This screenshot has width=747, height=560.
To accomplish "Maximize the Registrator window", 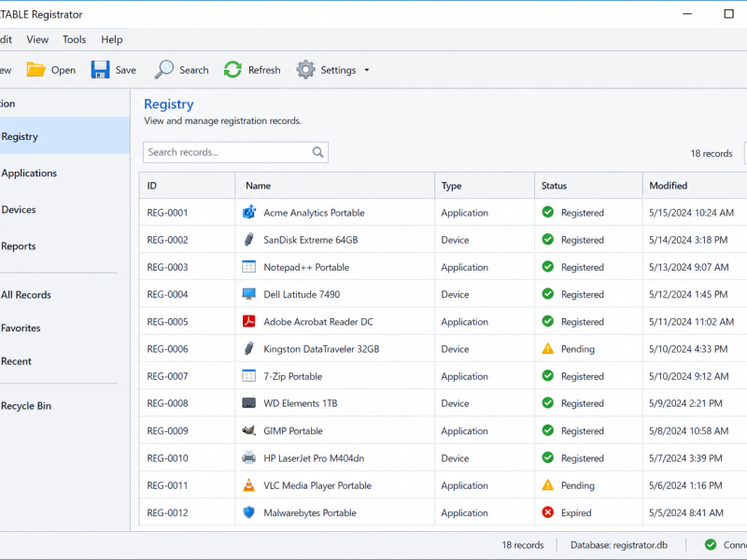I will tap(728, 14).
